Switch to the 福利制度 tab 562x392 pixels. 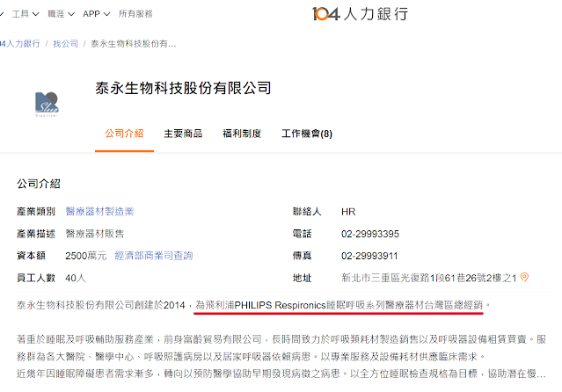click(x=242, y=134)
